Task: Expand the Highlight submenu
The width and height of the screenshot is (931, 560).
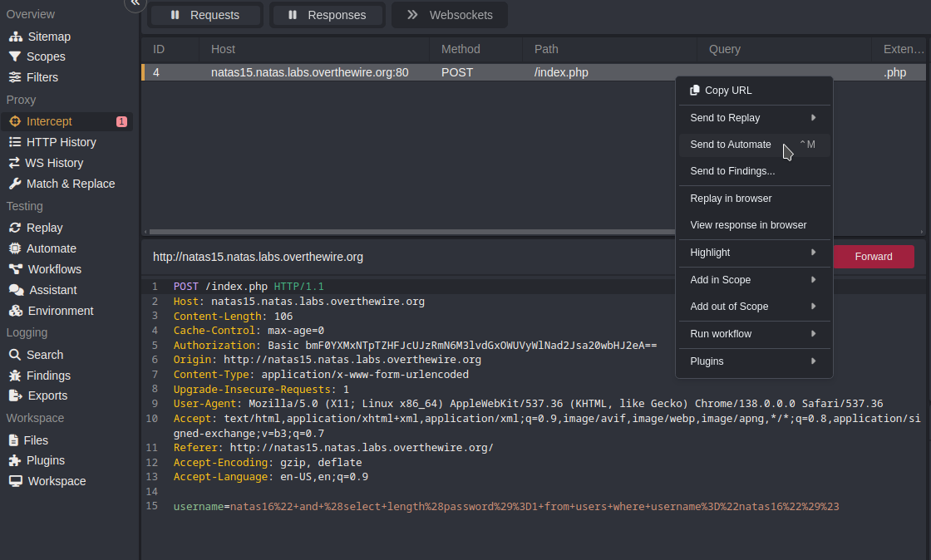Action: click(754, 253)
